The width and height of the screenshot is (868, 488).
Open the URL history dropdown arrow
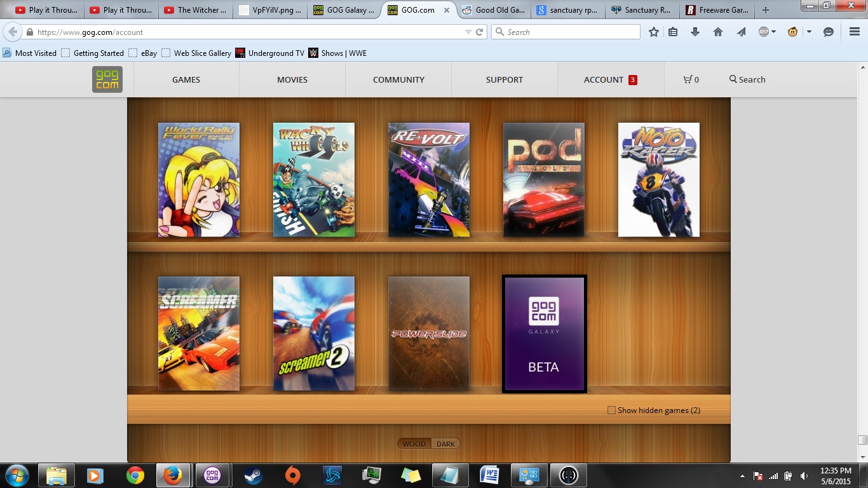click(468, 32)
